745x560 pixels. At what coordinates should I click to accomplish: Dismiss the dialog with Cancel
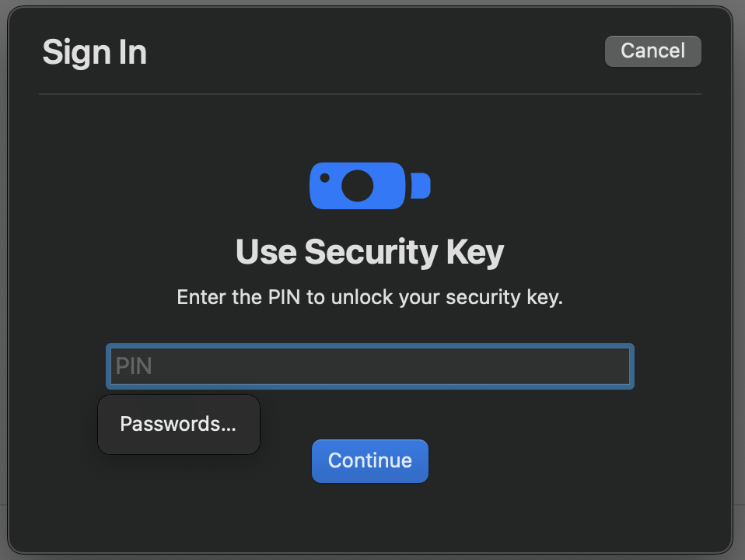pos(652,51)
